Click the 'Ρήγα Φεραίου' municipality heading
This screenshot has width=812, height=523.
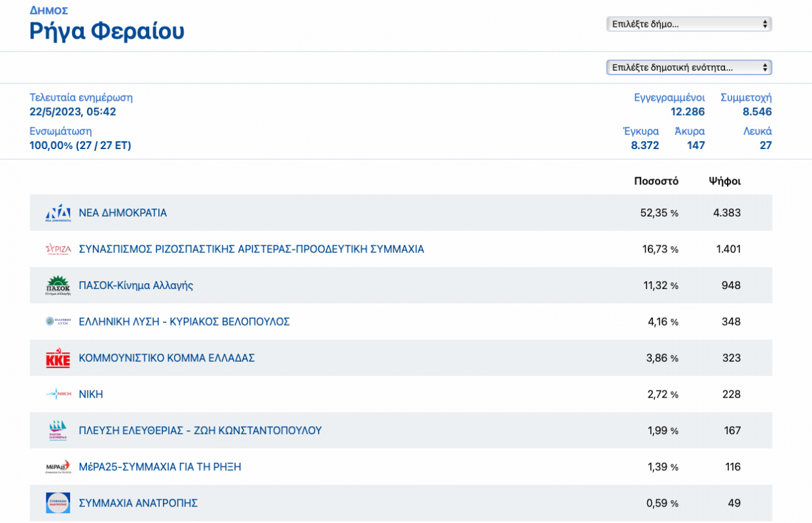pos(107,31)
